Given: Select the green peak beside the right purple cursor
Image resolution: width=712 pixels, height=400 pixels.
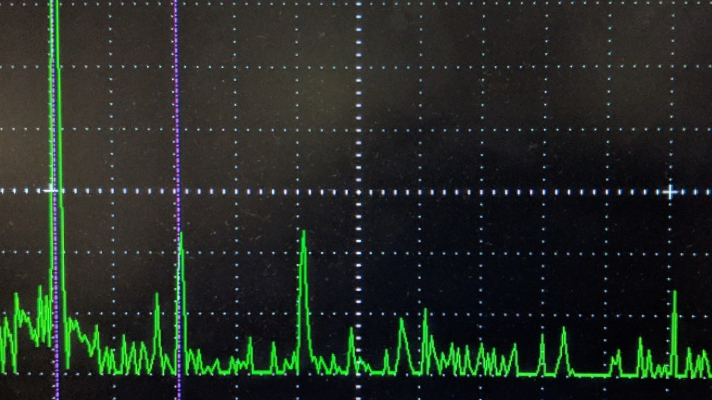Looking at the screenshot, I should pos(181,242).
